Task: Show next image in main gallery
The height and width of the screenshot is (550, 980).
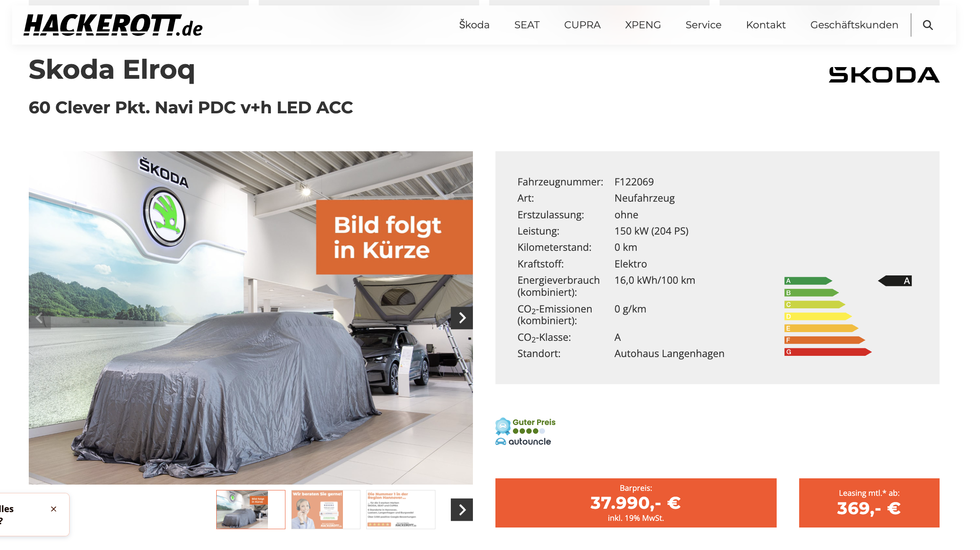Action: [462, 318]
